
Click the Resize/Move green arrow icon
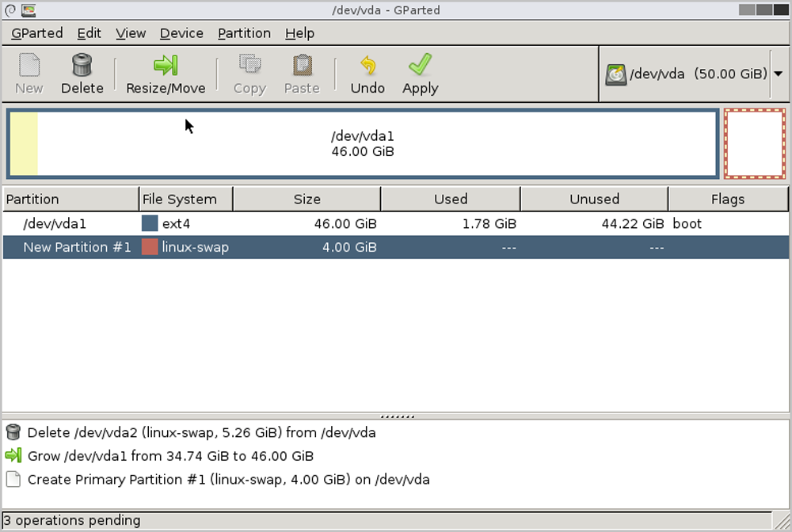coord(166,65)
